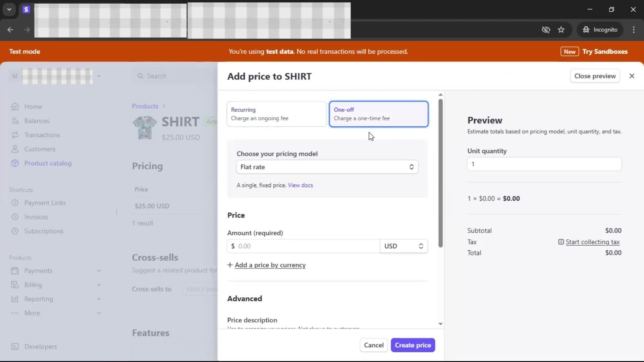Select the One-off pricing option
The image size is (644, 362).
pos(378,114)
